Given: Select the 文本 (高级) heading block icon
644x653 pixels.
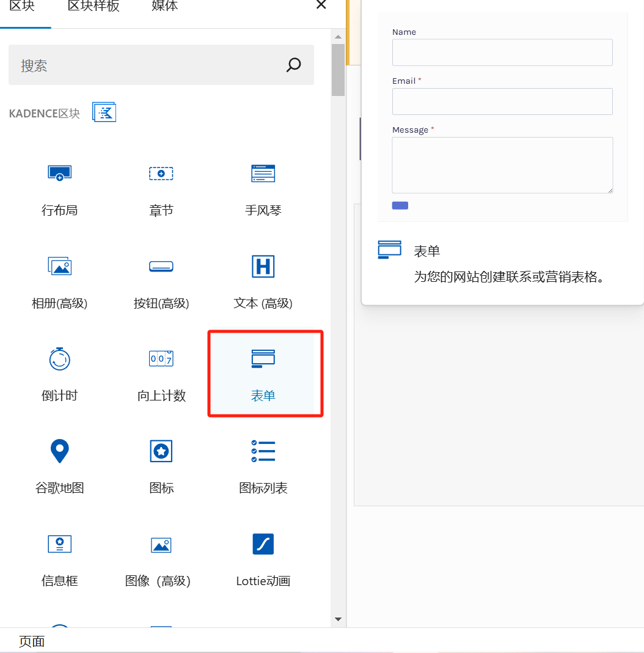Looking at the screenshot, I should 263,266.
